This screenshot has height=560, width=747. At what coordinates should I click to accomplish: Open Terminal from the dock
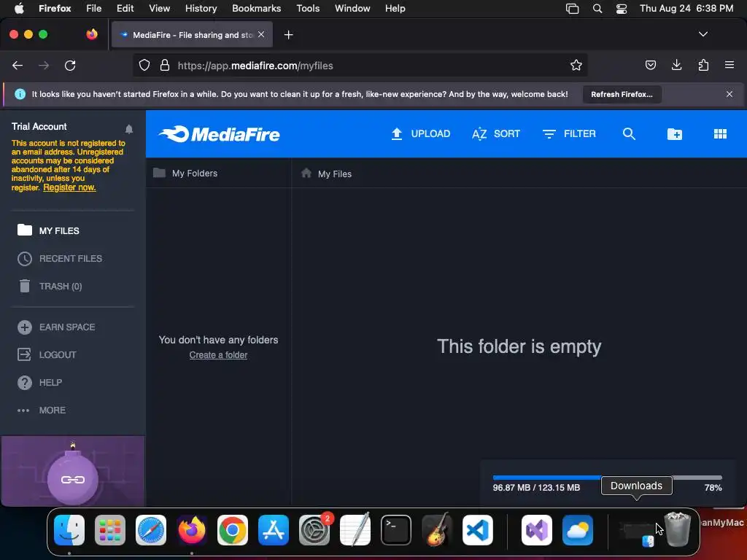(396, 530)
